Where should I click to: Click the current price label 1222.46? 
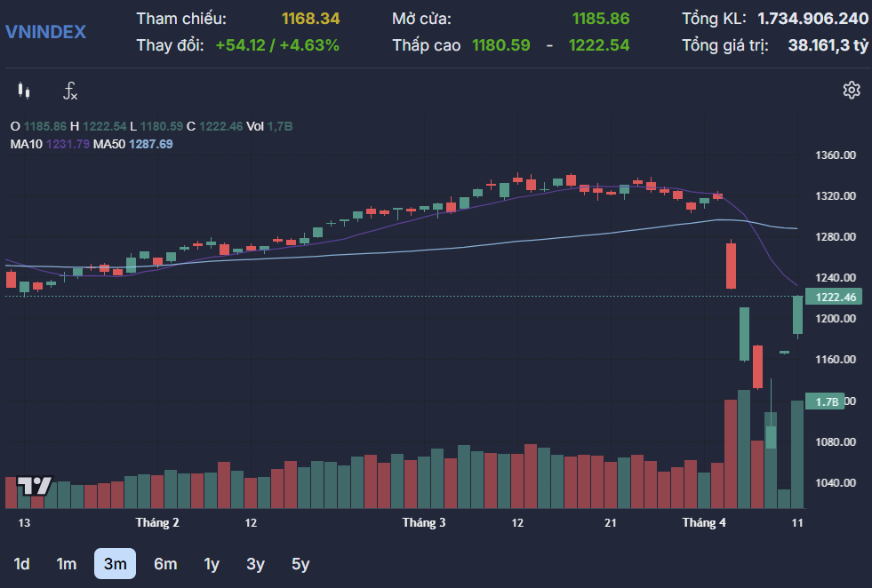click(x=834, y=298)
